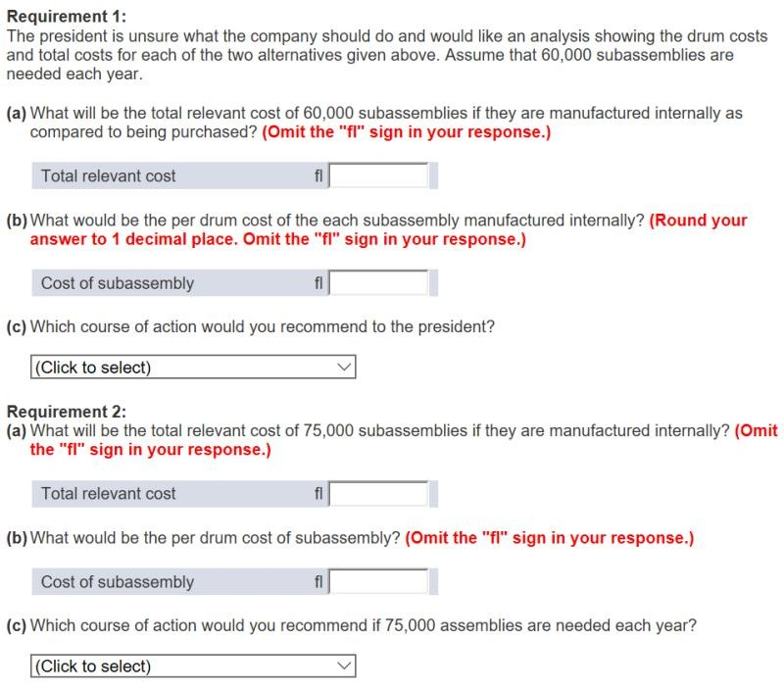Click the chevron arrow of the Requirement 1 recommendation select
This screenshot has width=784, height=690.
(x=344, y=367)
